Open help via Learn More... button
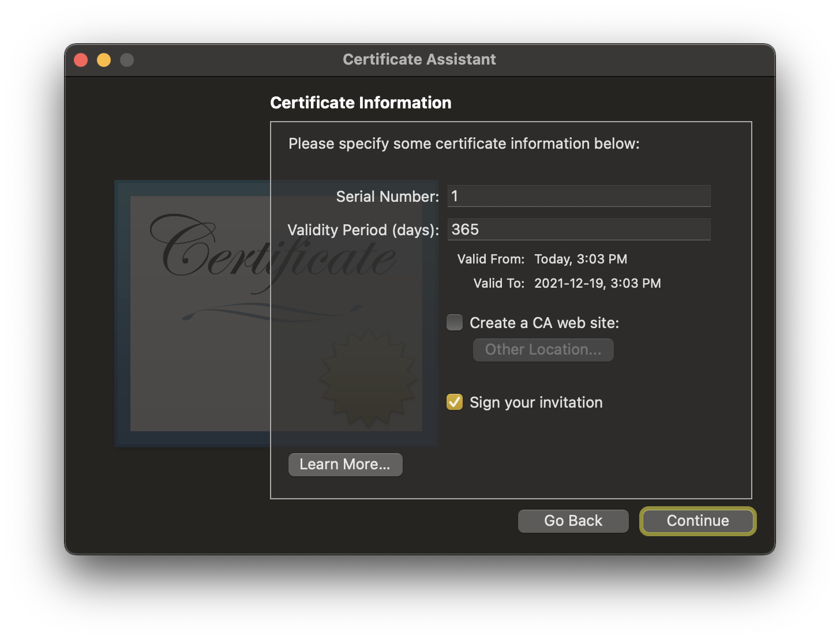The height and width of the screenshot is (640, 840). pos(345,465)
